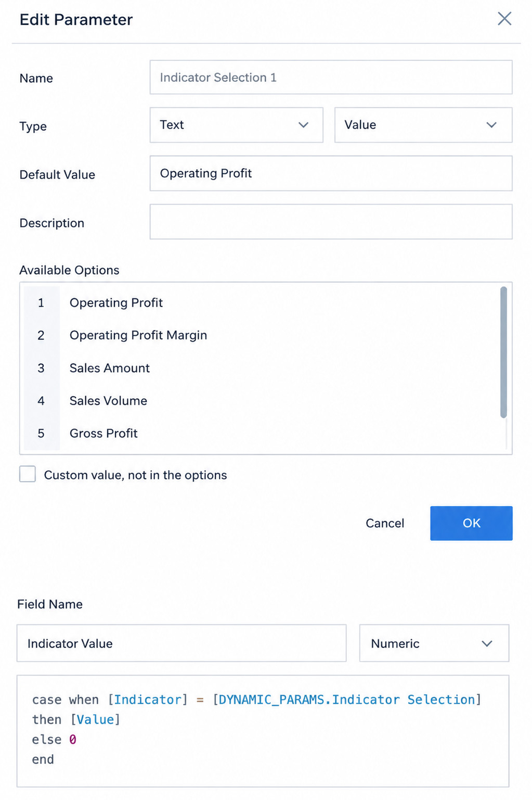Click the Cancel button
532x800 pixels.
pyautogui.click(x=384, y=523)
